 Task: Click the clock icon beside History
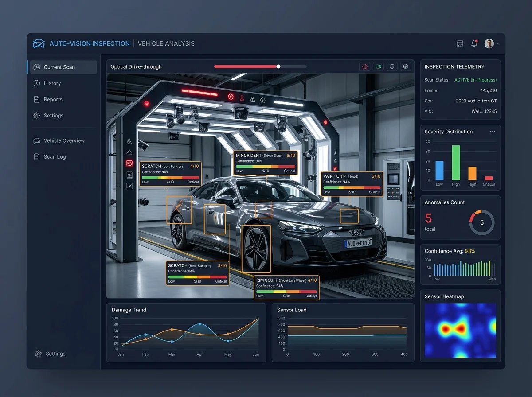pos(37,83)
